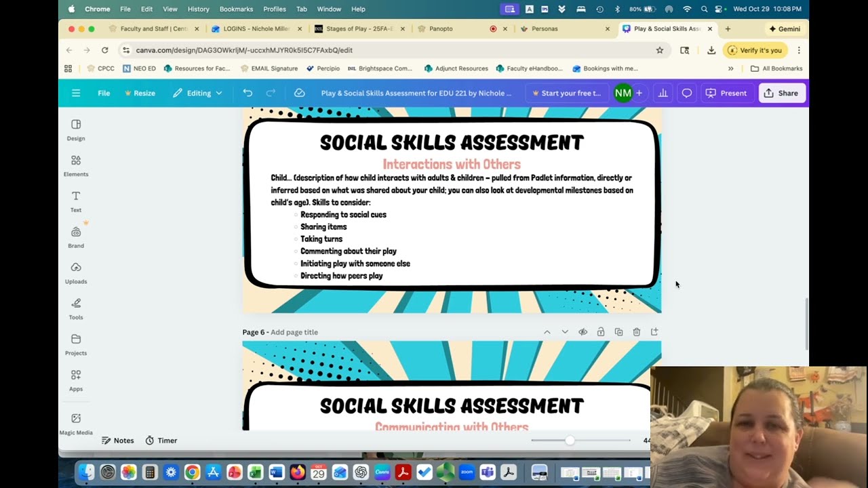868x488 pixels.
Task: Adjust the zoom slider handle
Action: pos(570,441)
